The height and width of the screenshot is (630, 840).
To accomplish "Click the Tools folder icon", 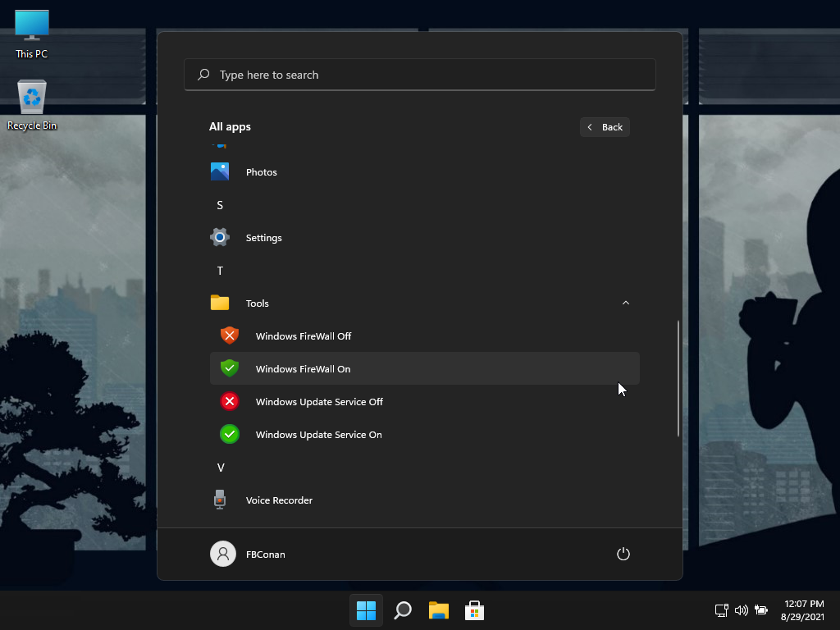I will click(220, 303).
